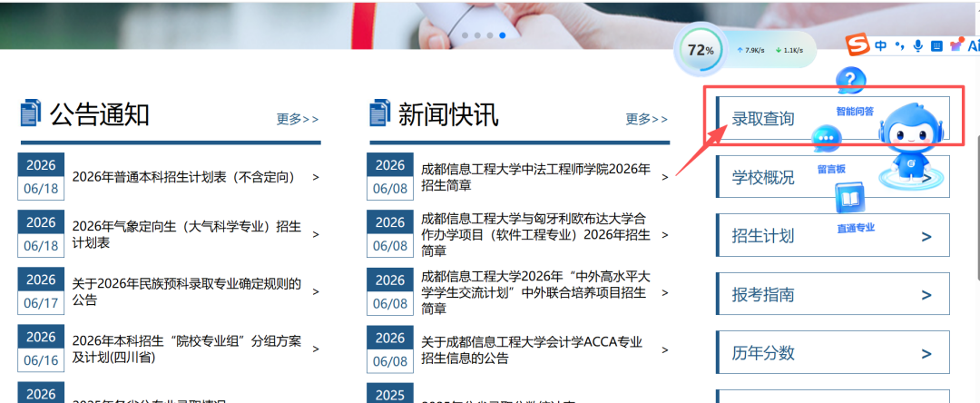The image size is (980, 403).
Task: Open 2026年本科招生“院校专业组”分组方案 notice
Action: point(186,349)
